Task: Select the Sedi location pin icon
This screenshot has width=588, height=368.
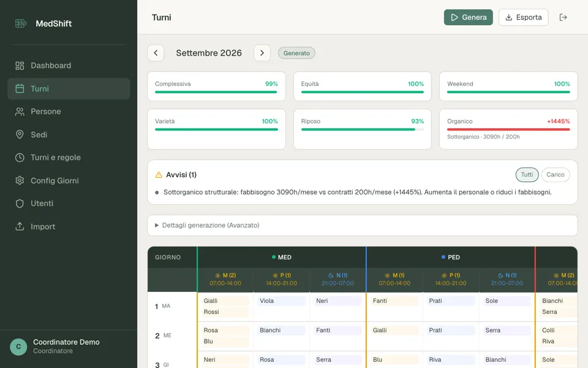Action: coord(20,134)
